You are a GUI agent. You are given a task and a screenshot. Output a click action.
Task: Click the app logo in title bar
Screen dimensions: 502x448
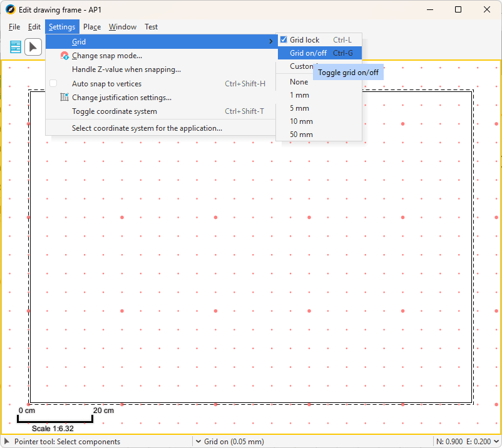[x=10, y=9]
